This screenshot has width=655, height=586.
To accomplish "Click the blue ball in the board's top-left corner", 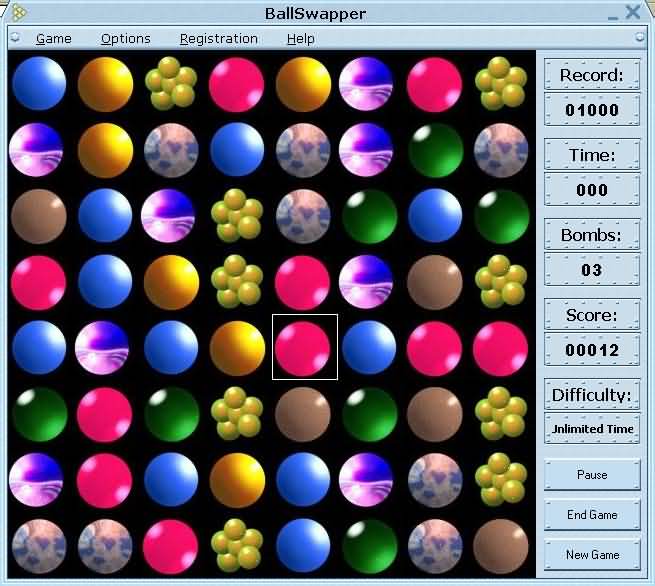I will (x=39, y=84).
